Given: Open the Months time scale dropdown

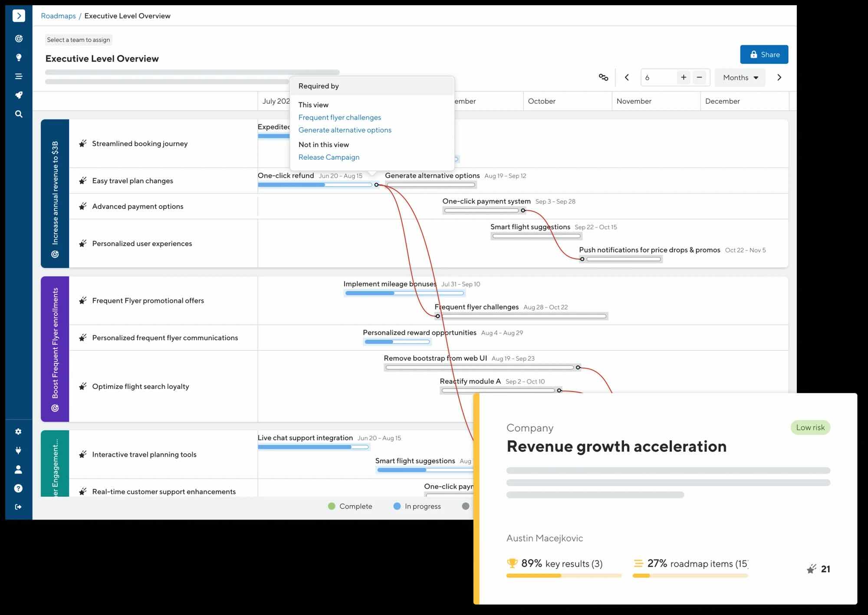Looking at the screenshot, I should (x=740, y=78).
